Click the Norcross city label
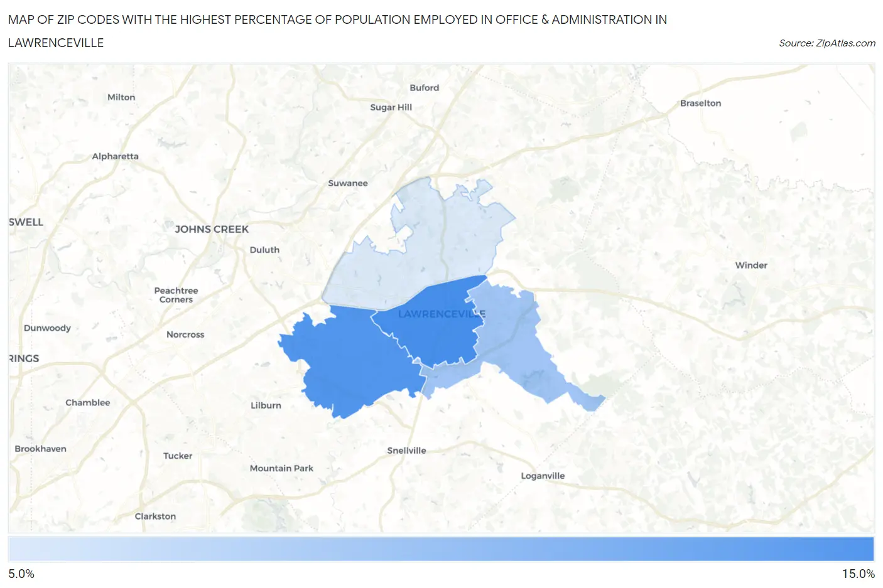 coord(185,334)
